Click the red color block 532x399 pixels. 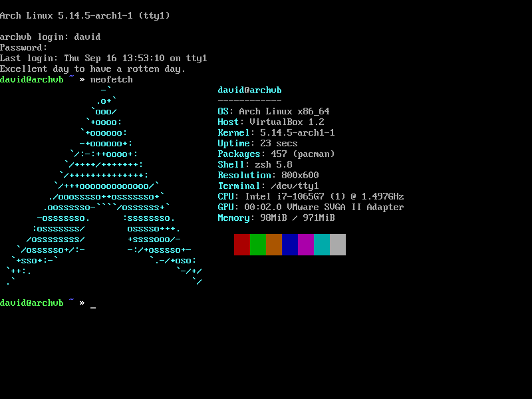coord(242,245)
